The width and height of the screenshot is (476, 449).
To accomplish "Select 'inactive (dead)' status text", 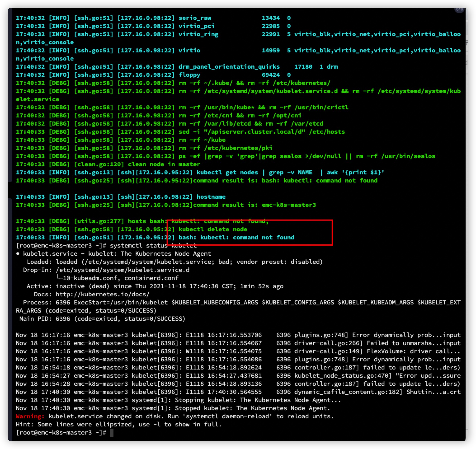I will click(x=83, y=286).
